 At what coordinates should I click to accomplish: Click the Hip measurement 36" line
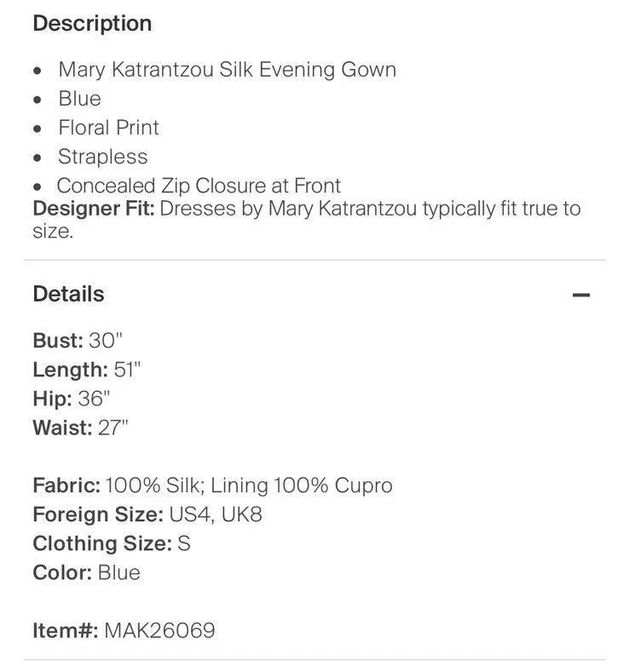coord(72,398)
